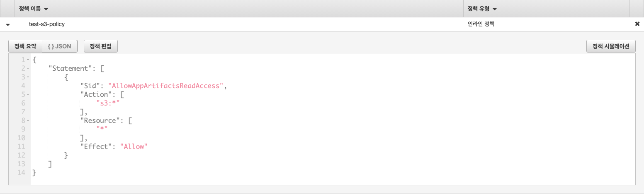The height and width of the screenshot is (194, 644).
Task: Fold the Statement array at line 2
Action: click(28, 69)
